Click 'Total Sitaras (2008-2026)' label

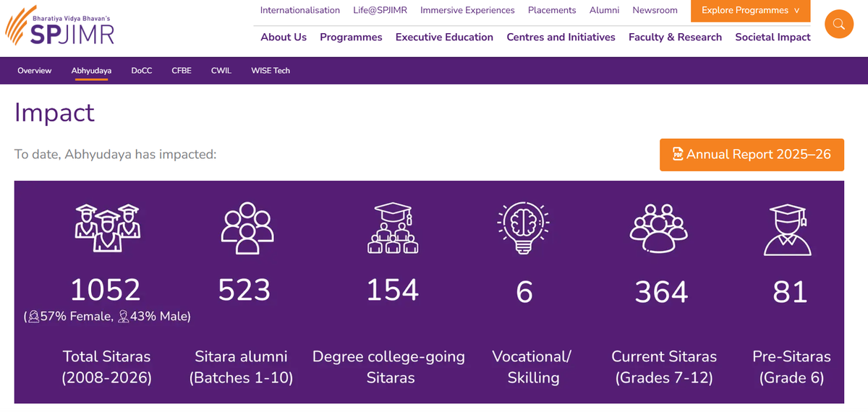107,367
